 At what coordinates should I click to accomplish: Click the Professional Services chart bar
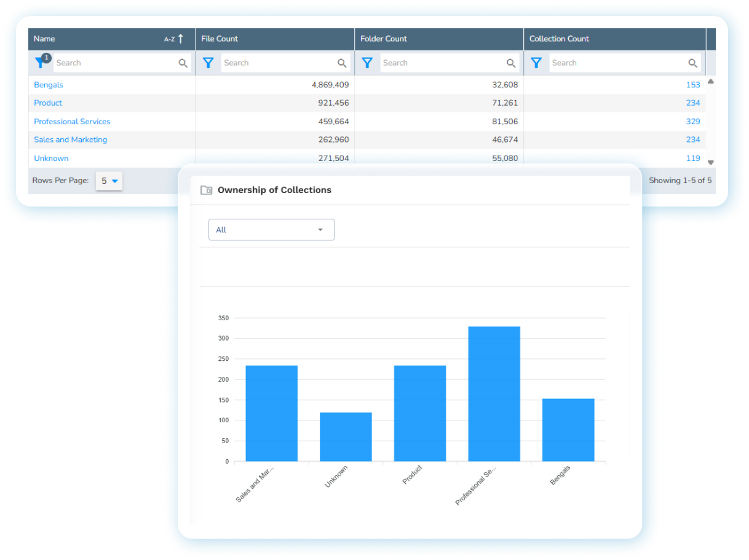point(494,393)
